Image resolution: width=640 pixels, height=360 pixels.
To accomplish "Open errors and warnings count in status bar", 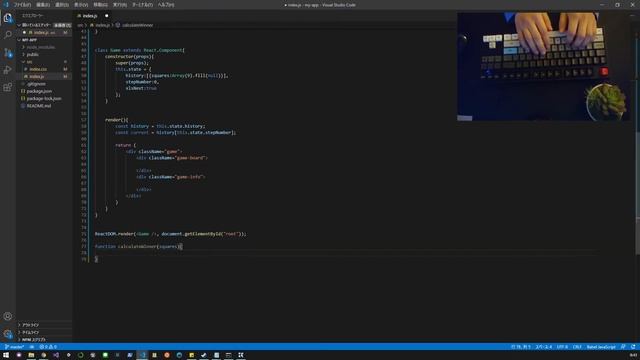I will click(48, 347).
